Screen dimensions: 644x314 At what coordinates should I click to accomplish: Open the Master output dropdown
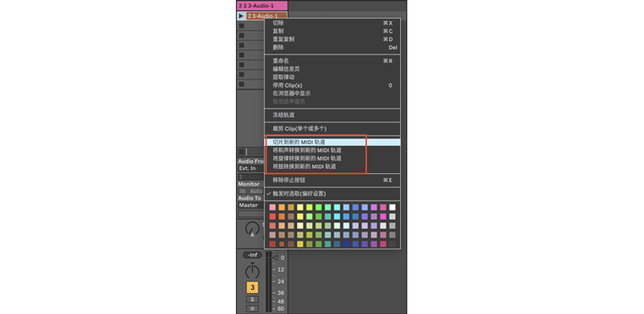tap(251, 205)
